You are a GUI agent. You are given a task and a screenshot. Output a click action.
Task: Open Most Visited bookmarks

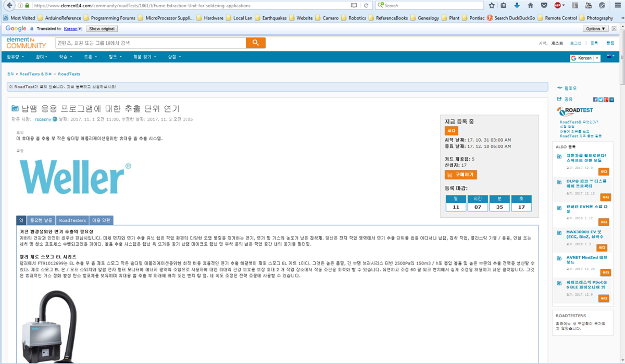click(x=19, y=18)
